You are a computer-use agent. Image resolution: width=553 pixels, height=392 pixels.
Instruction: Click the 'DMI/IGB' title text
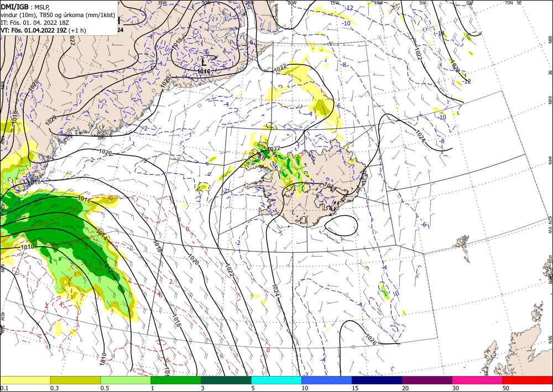15,6
